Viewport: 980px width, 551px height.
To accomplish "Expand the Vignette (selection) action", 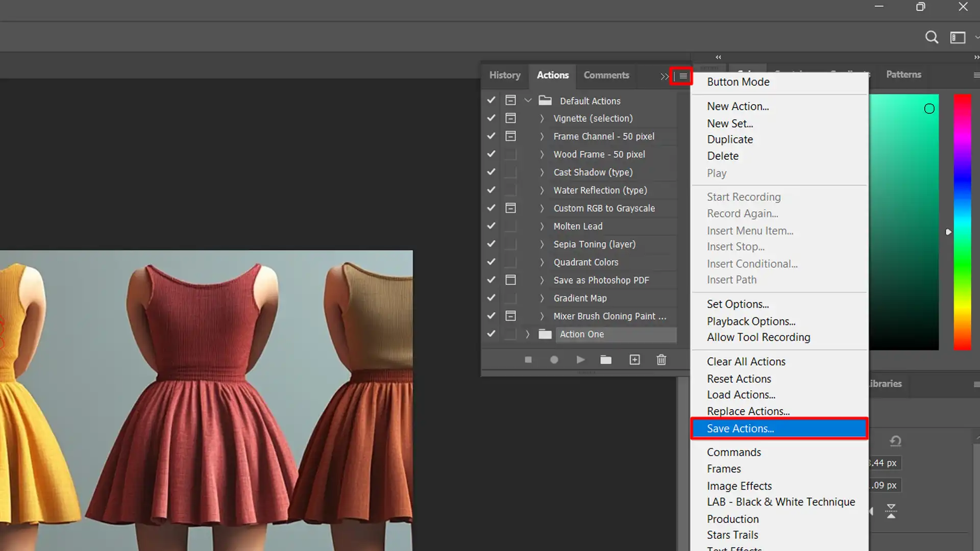I will coord(542,118).
